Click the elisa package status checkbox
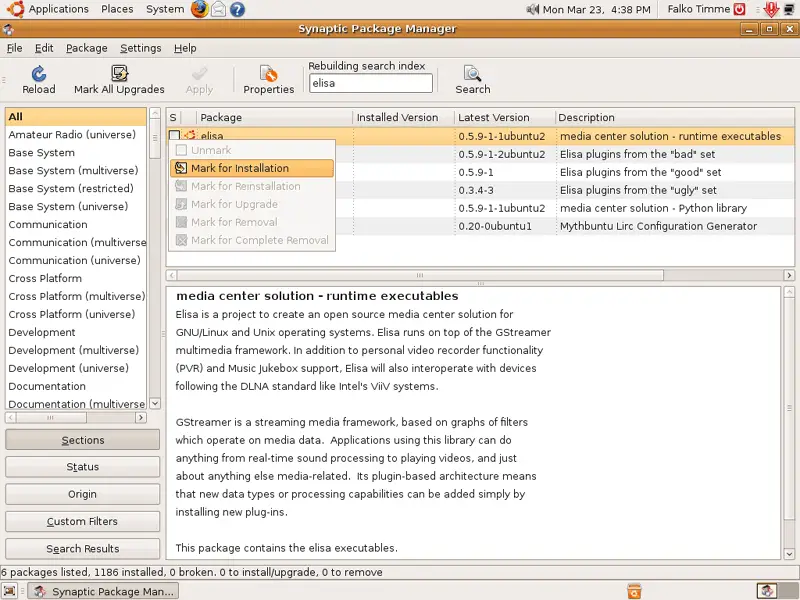This screenshot has width=800, height=600. 174,136
